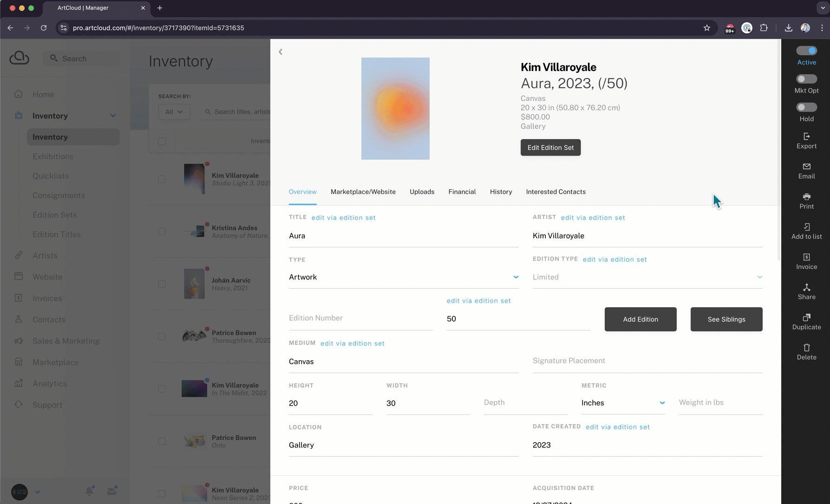The height and width of the screenshot is (504, 830).
Task: Click the Duplicate icon
Action: pyautogui.click(x=807, y=317)
